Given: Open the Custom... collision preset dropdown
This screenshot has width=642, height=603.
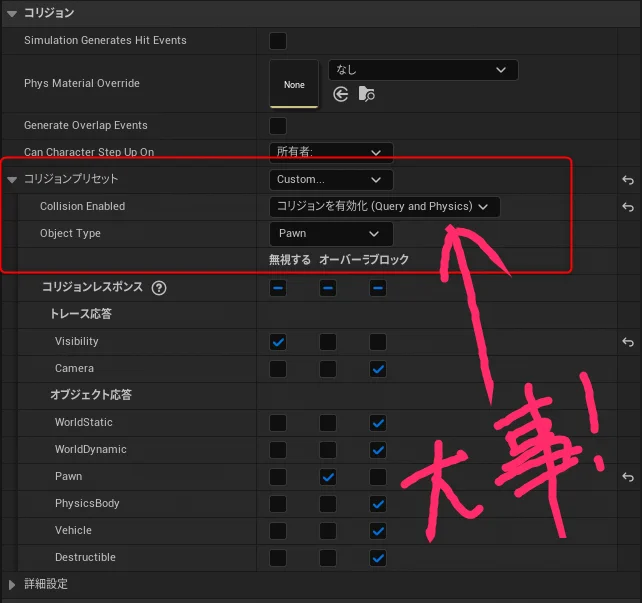Looking at the screenshot, I should [331, 180].
